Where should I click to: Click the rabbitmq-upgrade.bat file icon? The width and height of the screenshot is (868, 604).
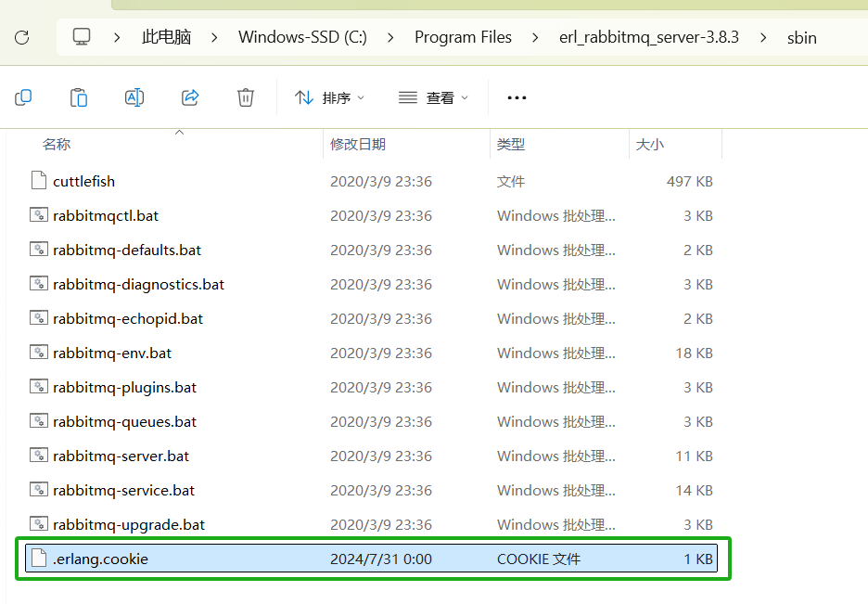point(39,523)
